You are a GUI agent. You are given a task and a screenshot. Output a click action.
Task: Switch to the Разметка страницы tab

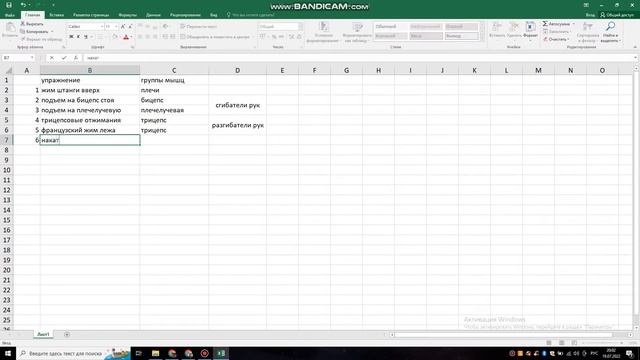click(91, 15)
